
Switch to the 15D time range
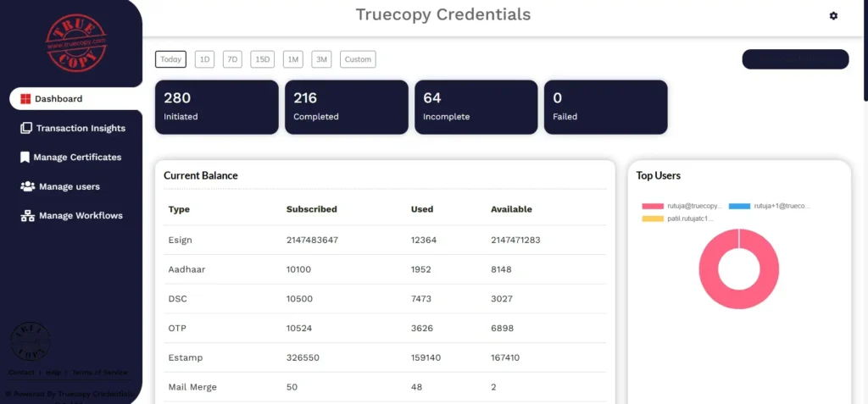[263, 59]
